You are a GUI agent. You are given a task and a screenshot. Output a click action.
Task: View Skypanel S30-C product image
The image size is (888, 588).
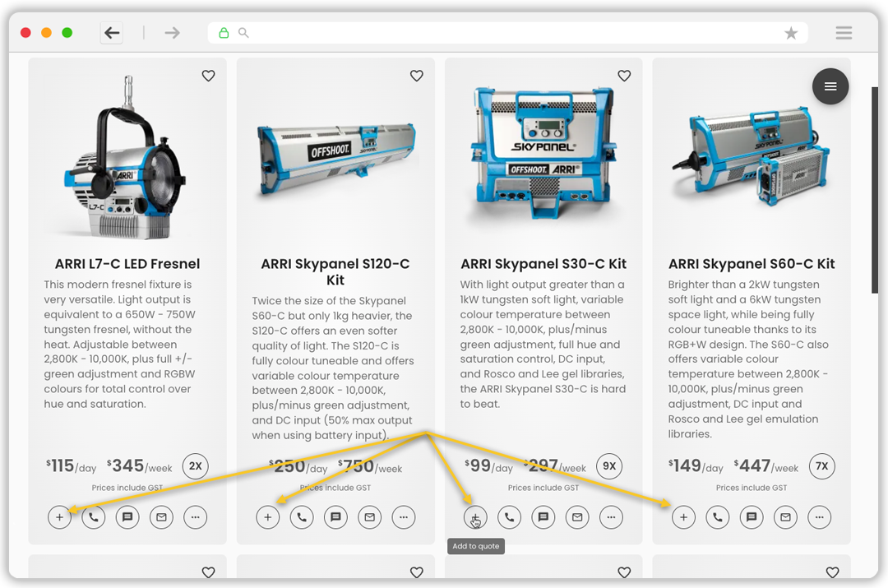click(543, 153)
